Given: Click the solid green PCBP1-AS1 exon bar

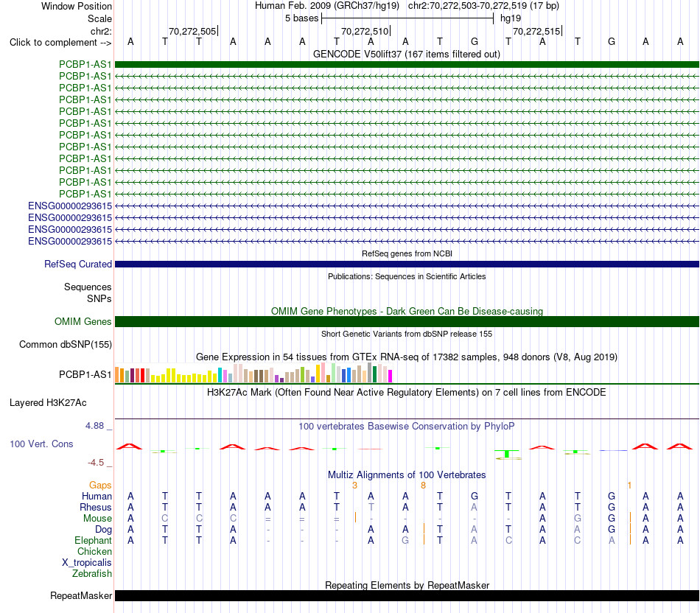Looking at the screenshot, I should 407,64.
